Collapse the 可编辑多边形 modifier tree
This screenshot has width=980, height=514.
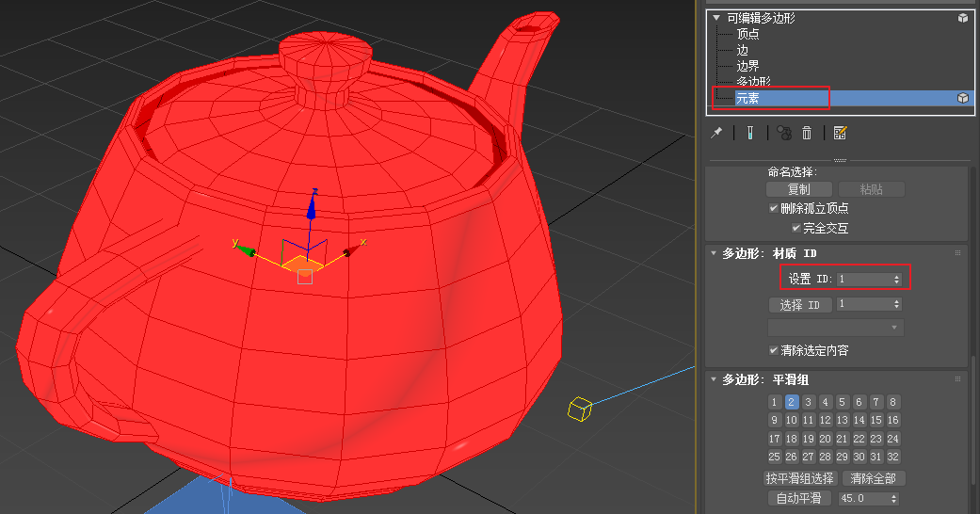[x=717, y=18]
